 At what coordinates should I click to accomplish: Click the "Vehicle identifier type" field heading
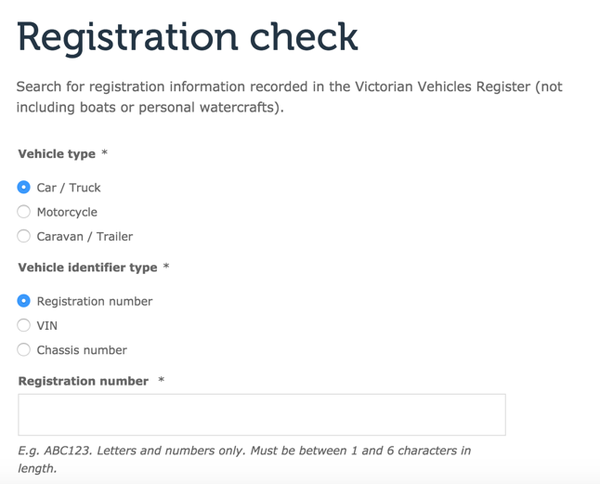(x=87, y=268)
